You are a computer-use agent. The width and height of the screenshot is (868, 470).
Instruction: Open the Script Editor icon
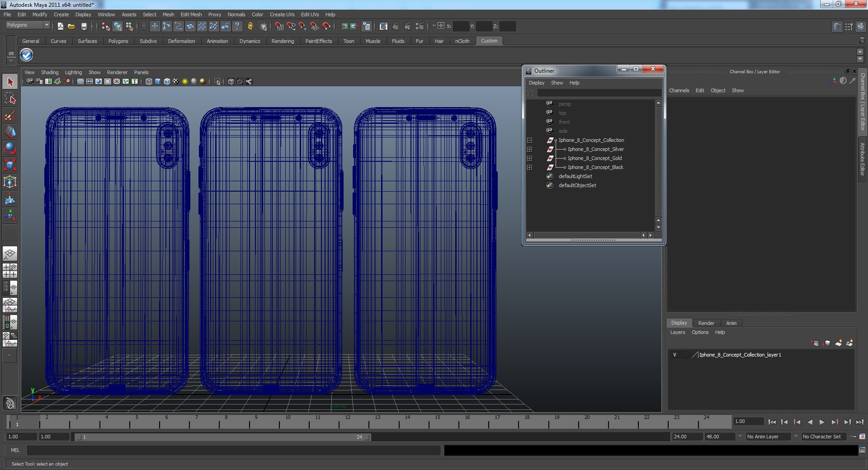click(x=862, y=450)
